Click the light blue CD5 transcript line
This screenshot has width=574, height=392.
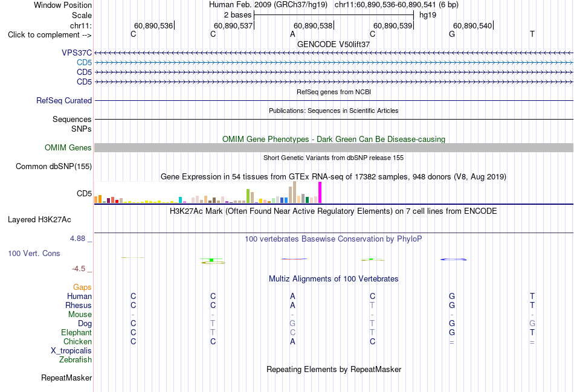coord(334,63)
